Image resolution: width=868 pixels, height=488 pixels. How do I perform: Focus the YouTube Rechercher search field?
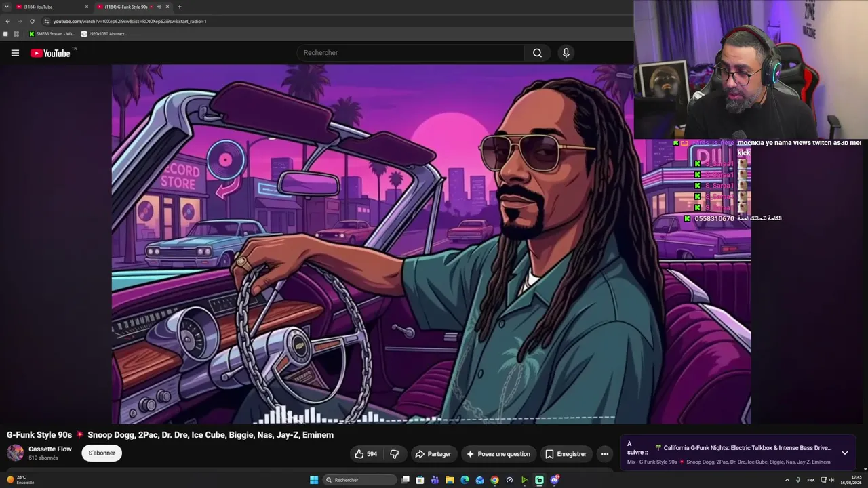(x=410, y=53)
